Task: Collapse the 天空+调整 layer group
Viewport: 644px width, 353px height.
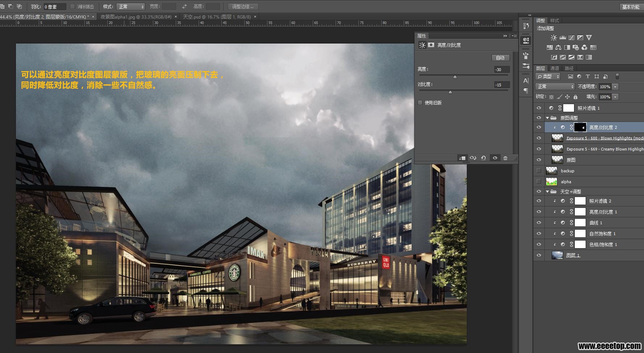Action: pos(547,192)
